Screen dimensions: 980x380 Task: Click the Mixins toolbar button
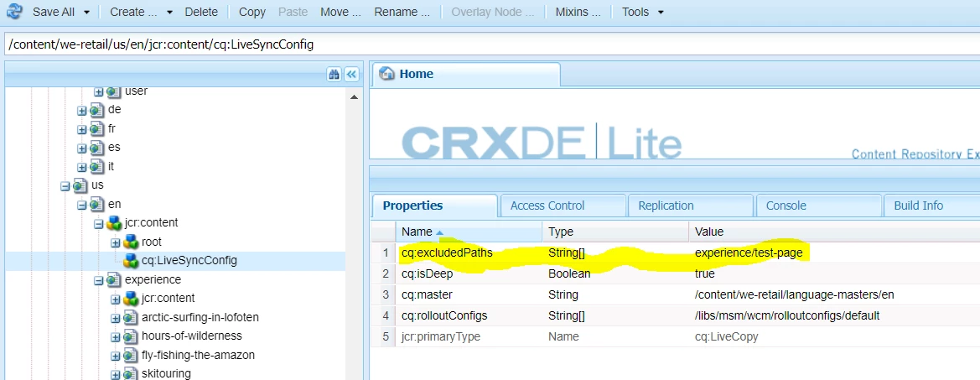(x=578, y=12)
